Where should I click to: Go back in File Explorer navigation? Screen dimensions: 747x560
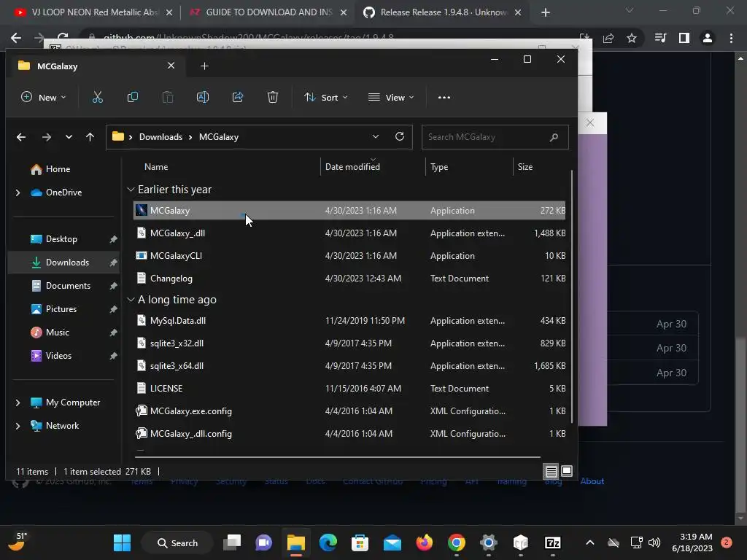(21, 137)
